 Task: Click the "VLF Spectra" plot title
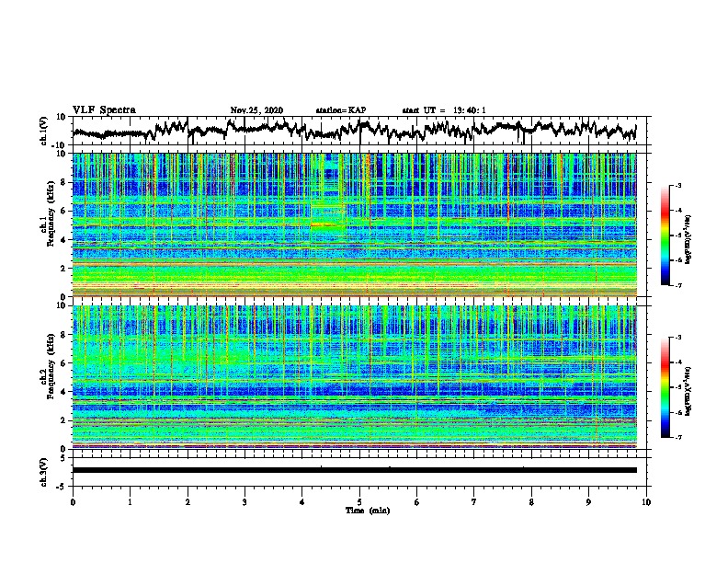[104, 109]
